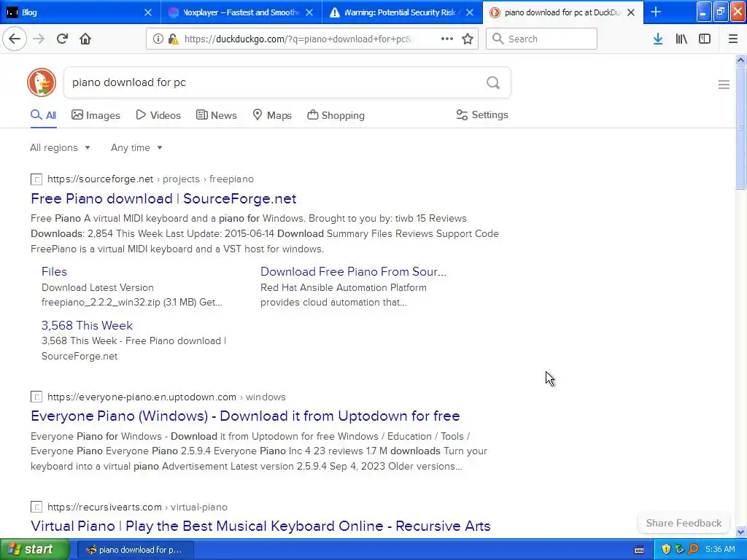Close the Noxplayer tab
The width and height of the screenshot is (747, 560).
[309, 12]
